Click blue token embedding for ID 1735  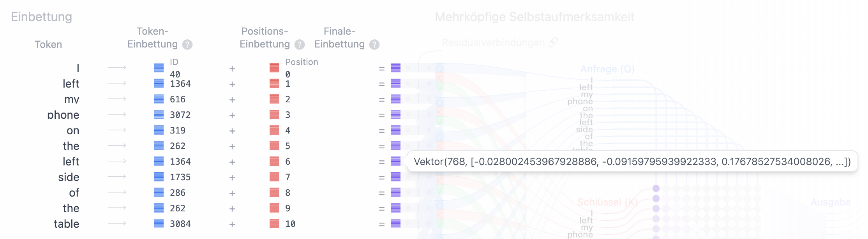pyautogui.click(x=159, y=177)
